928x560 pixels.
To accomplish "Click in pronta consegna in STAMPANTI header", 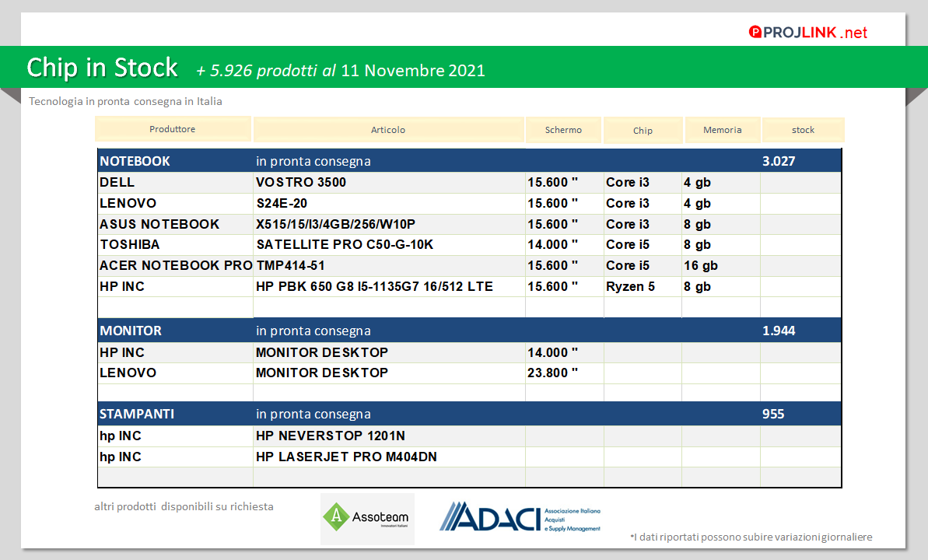I will coord(313,414).
